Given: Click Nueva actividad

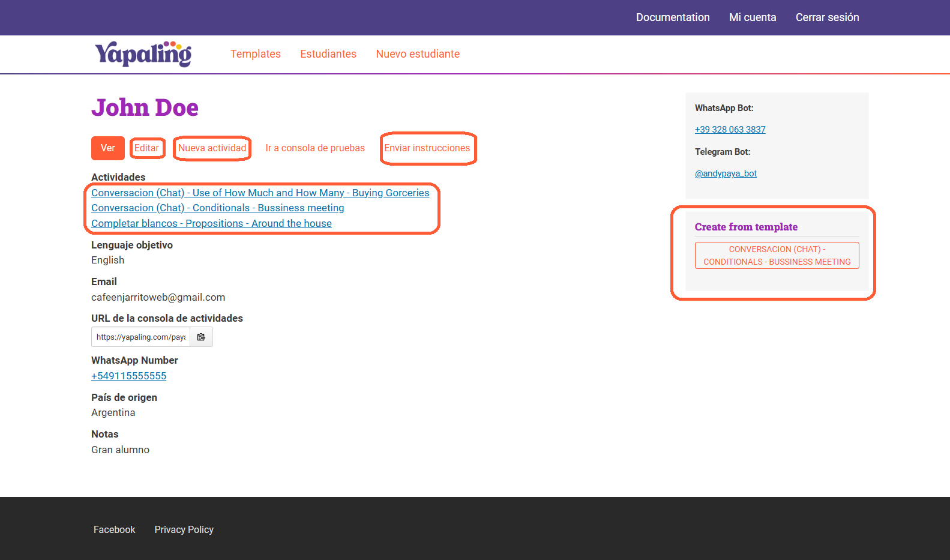Looking at the screenshot, I should 212,148.
